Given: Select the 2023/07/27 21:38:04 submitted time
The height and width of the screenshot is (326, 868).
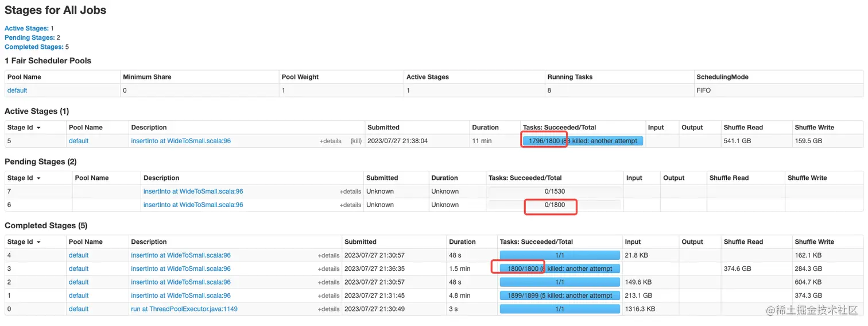Looking at the screenshot, I should coord(398,141).
